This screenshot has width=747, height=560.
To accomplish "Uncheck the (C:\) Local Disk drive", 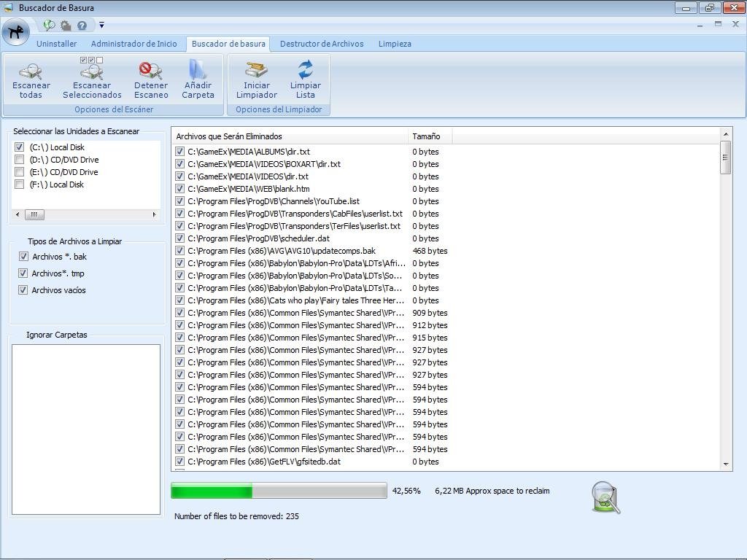I will coord(20,147).
